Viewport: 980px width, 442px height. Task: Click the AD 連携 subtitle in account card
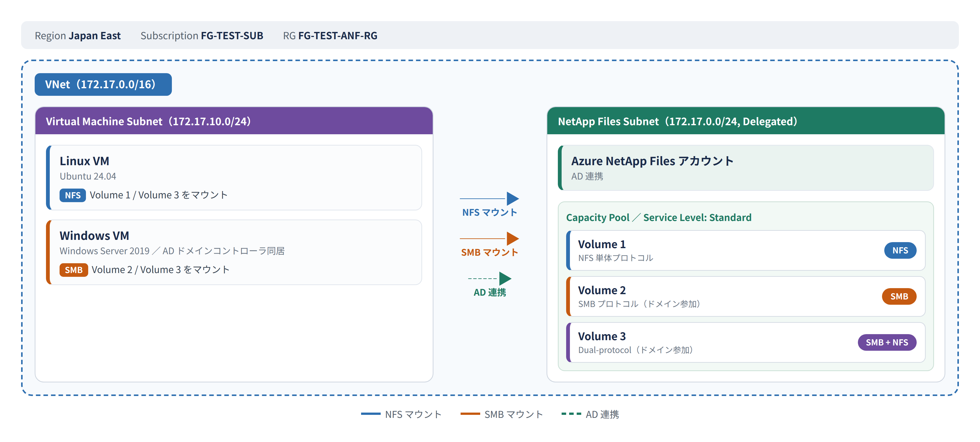[x=587, y=176]
